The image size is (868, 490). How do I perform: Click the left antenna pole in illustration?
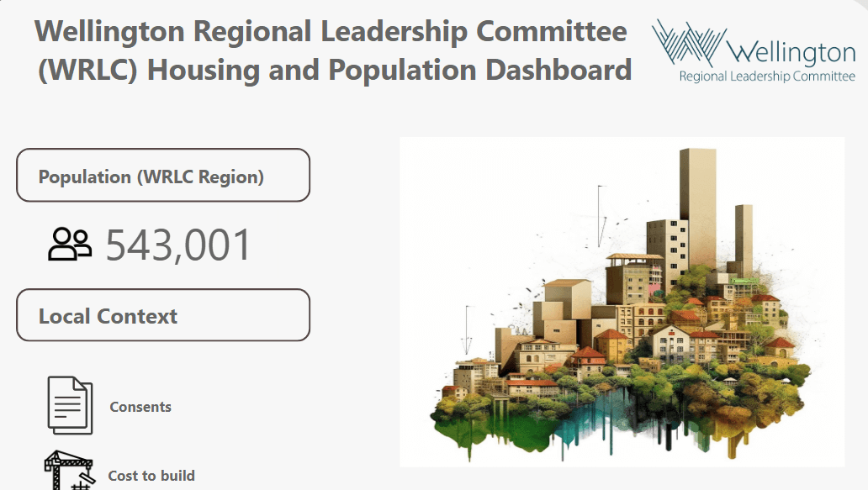467,329
